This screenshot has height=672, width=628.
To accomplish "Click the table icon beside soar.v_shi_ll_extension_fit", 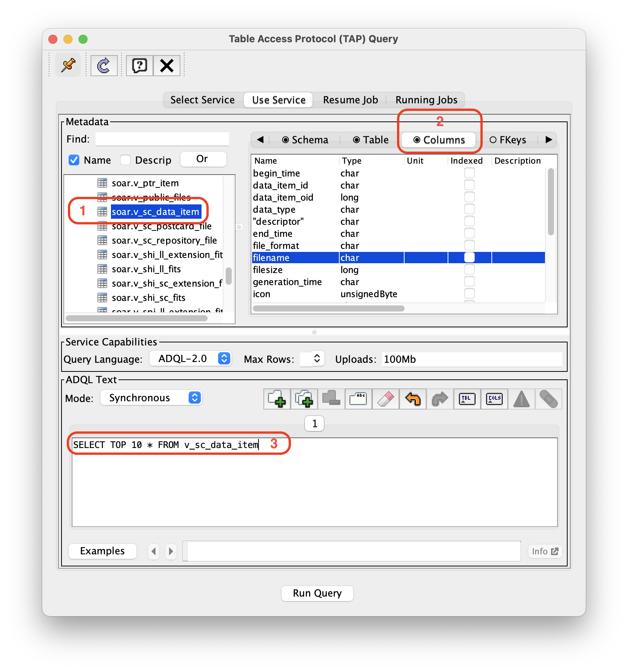I will [102, 255].
